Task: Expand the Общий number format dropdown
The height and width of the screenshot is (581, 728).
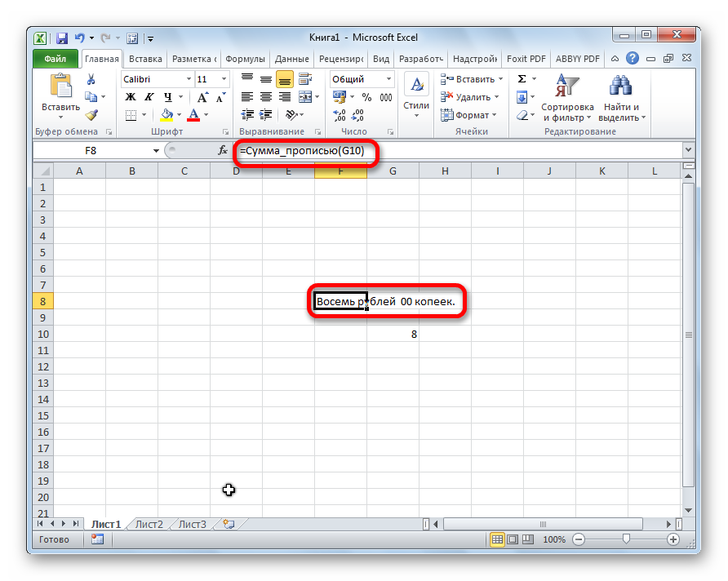Action: pos(388,79)
